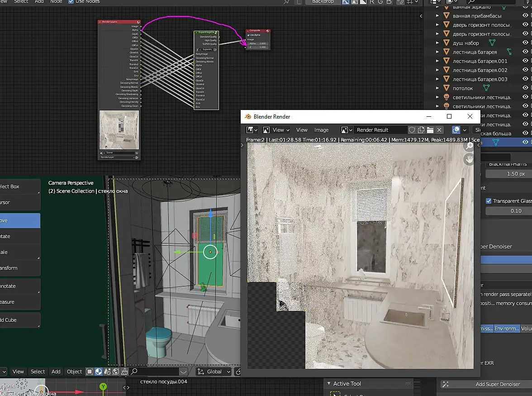Click the new image copy icon

[x=421, y=130]
